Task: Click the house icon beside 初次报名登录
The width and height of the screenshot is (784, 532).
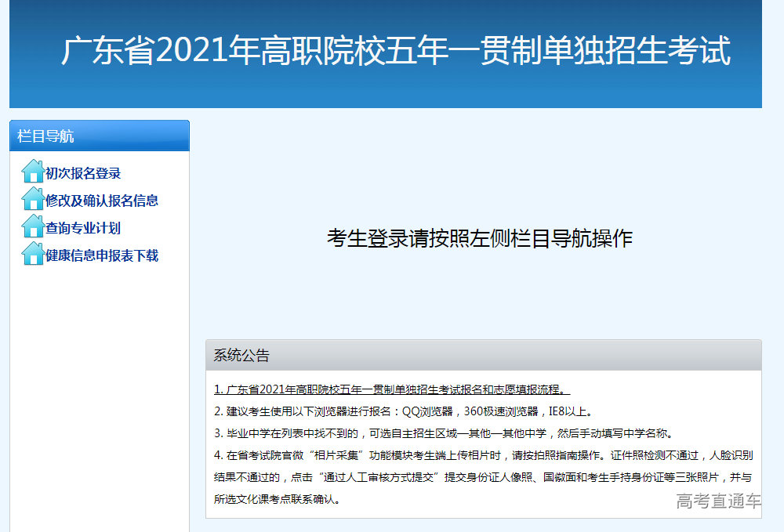Action: click(32, 172)
